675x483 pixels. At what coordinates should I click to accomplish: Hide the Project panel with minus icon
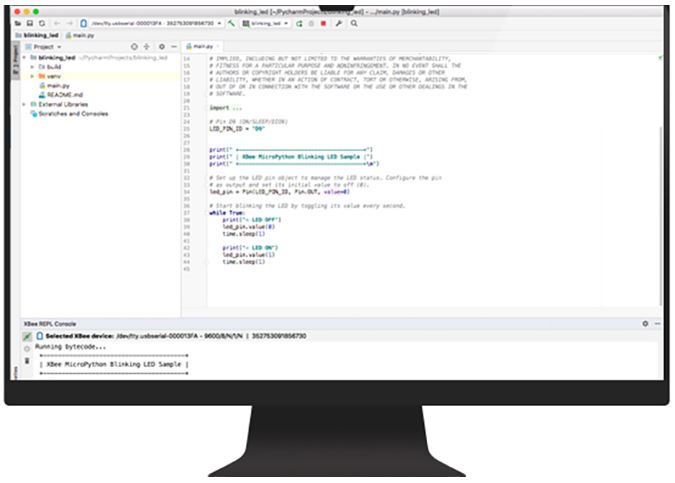174,46
